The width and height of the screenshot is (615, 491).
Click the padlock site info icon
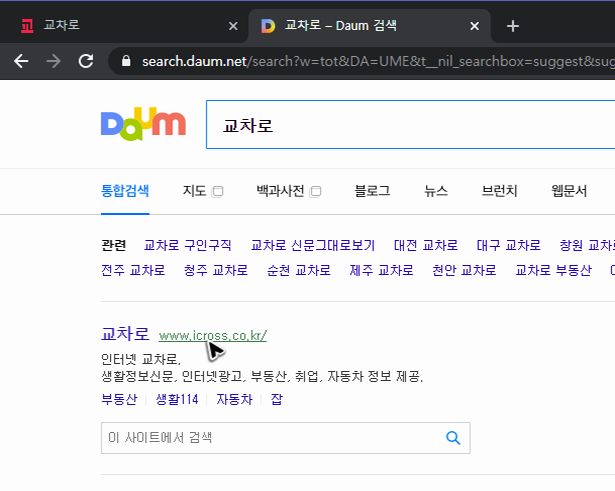[126, 61]
